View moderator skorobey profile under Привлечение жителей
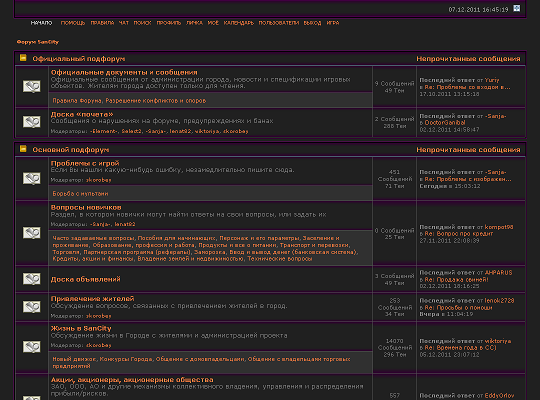 (x=98, y=316)
